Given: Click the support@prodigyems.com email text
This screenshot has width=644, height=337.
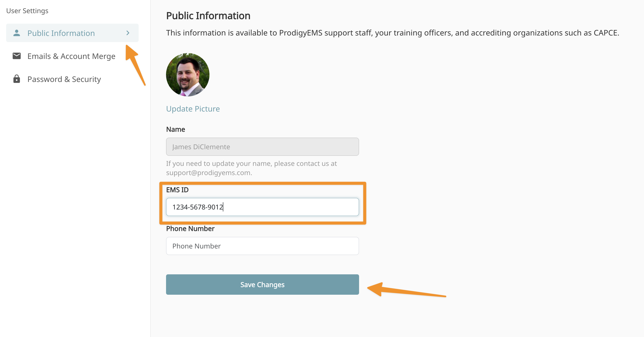Looking at the screenshot, I should (x=209, y=173).
